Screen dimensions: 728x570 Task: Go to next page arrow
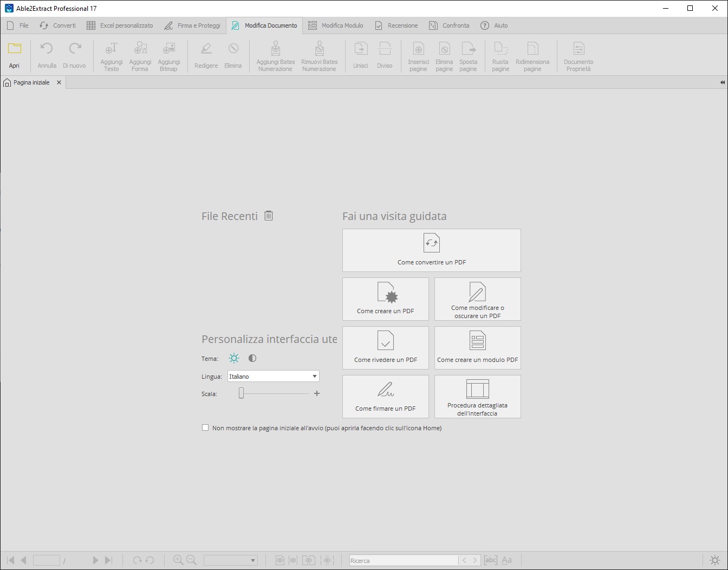[x=95, y=560]
